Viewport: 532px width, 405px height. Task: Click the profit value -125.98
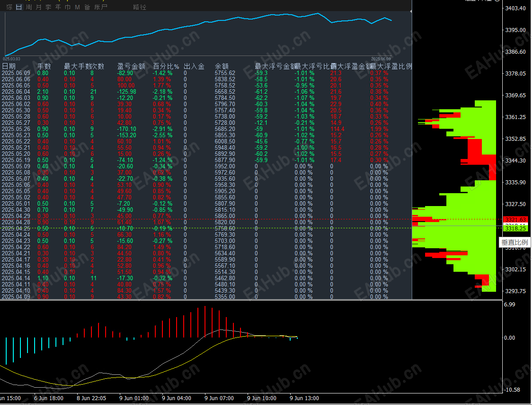pos(126,91)
